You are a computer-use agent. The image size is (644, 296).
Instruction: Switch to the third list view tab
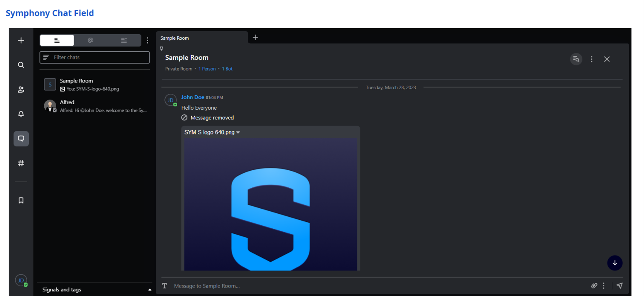pyautogui.click(x=124, y=40)
